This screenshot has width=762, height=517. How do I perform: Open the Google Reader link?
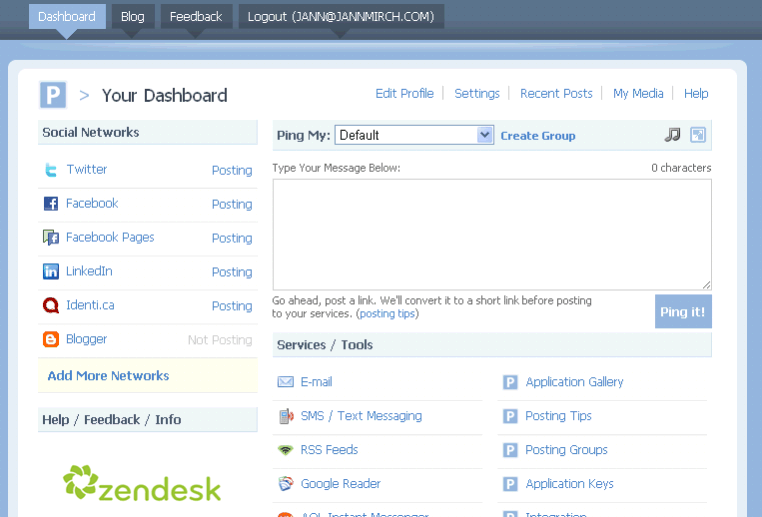point(340,483)
